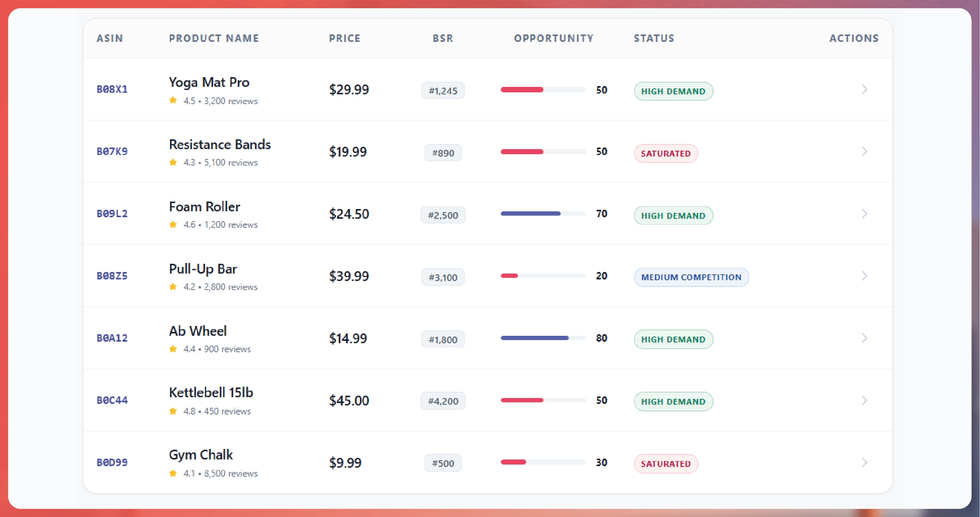Image resolution: width=980 pixels, height=517 pixels.
Task: Expand details arrow for Yoga Mat Pro row
Action: pos(865,89)
